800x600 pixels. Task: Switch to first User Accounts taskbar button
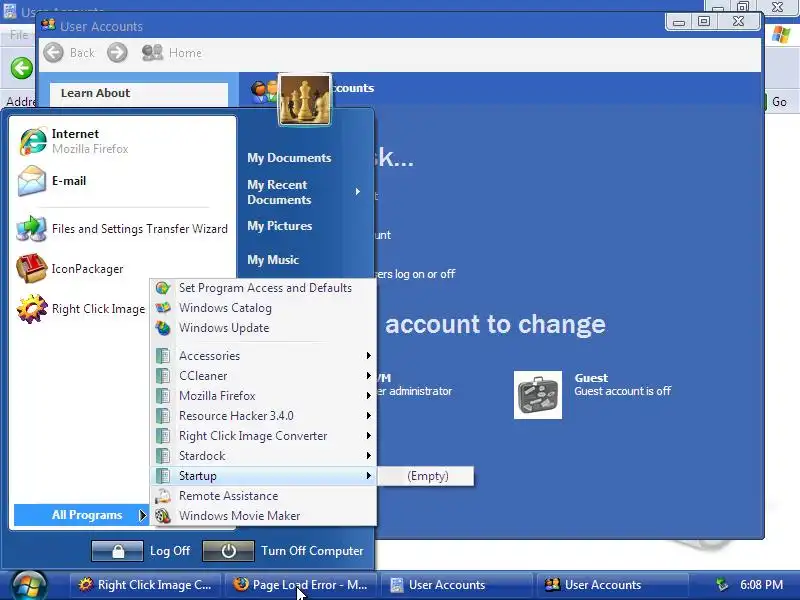coord(458,585)
